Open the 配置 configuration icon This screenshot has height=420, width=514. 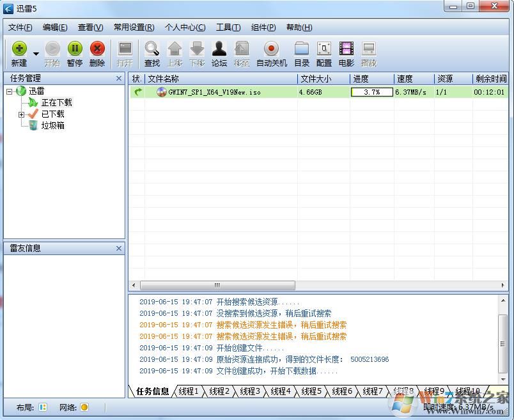coord(324,54)
